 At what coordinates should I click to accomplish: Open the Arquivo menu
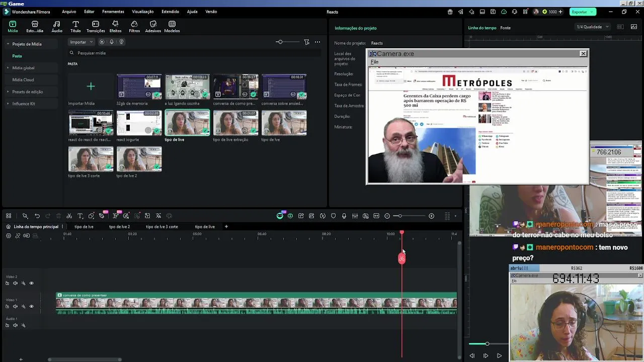pos(69,12)
